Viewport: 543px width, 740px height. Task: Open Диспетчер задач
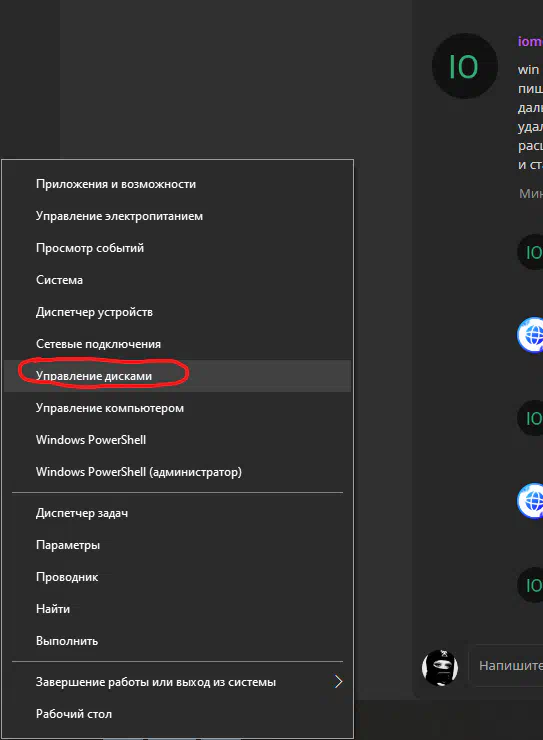point(177,513)
